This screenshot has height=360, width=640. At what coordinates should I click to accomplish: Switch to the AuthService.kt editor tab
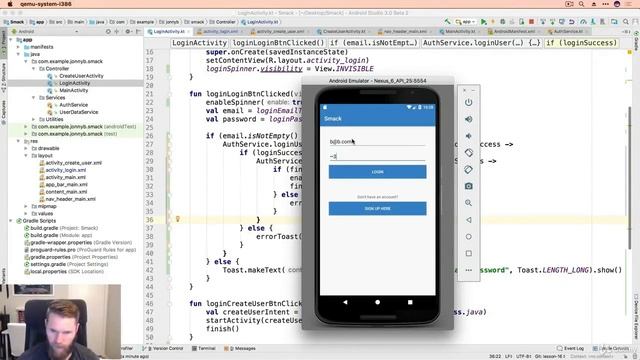click(x=568, y=31)
